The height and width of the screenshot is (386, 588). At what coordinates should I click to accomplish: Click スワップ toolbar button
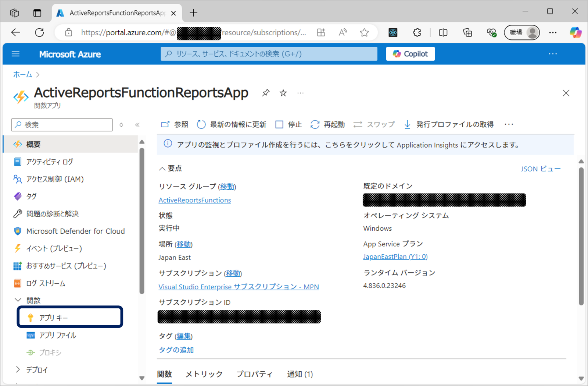pos(374,124)
